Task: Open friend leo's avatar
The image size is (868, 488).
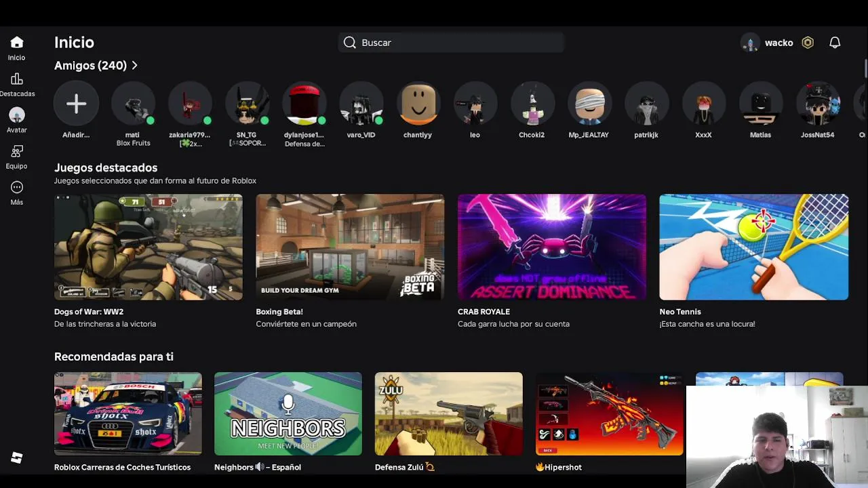Action: [x=475, y=104]
